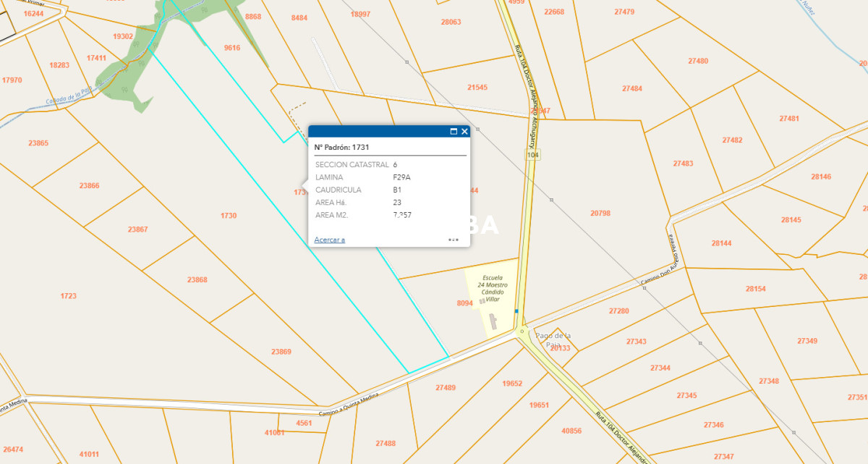Select parcel 28154 on the map
868x464 pixels.
coord(755,289)
